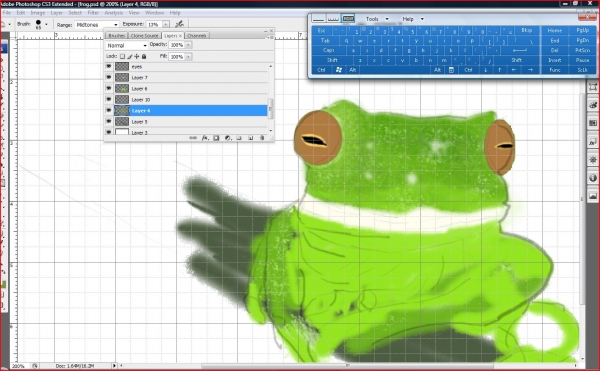This screenshot has width=600, height=371.
Task: Hide Layer 4 visibility eye
Action: click(x=109, y=111)
